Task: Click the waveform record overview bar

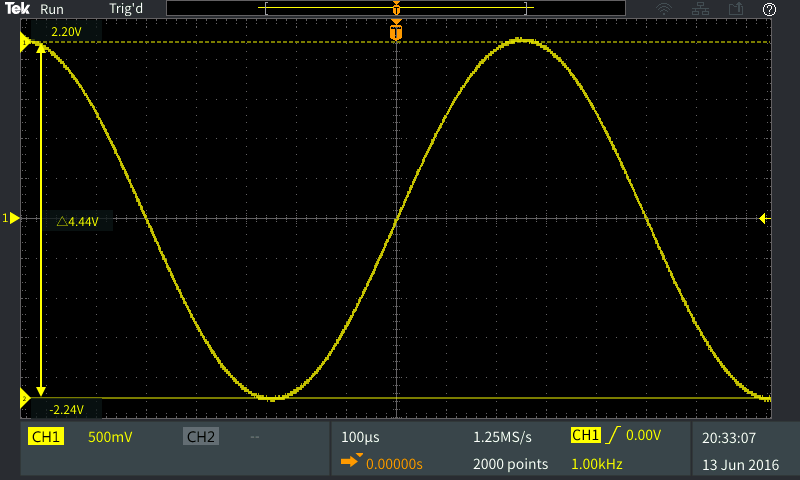Action: [396, 9]
